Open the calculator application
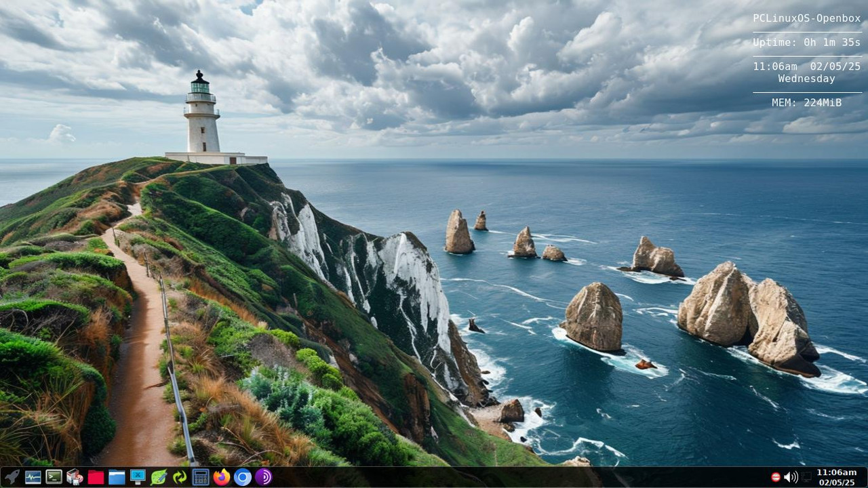The height and width of the screenshot is (488, 868). point(201,477)
